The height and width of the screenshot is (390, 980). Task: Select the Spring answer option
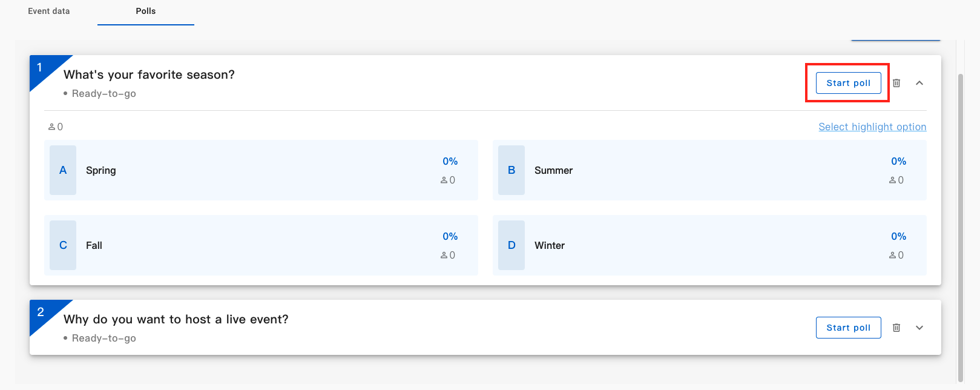260,170
